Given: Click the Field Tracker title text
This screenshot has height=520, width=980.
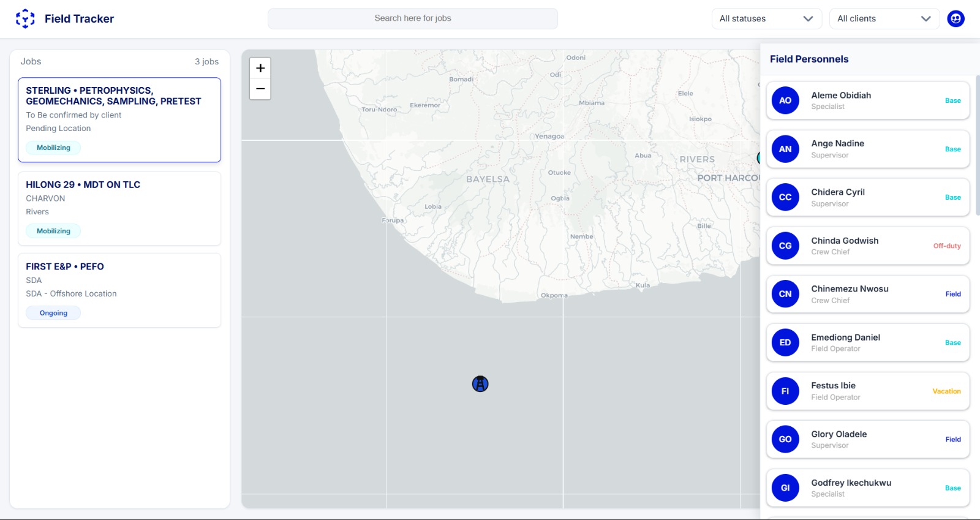Looking at the screenshot, I should pyautogui.click(x=79, y=18).
